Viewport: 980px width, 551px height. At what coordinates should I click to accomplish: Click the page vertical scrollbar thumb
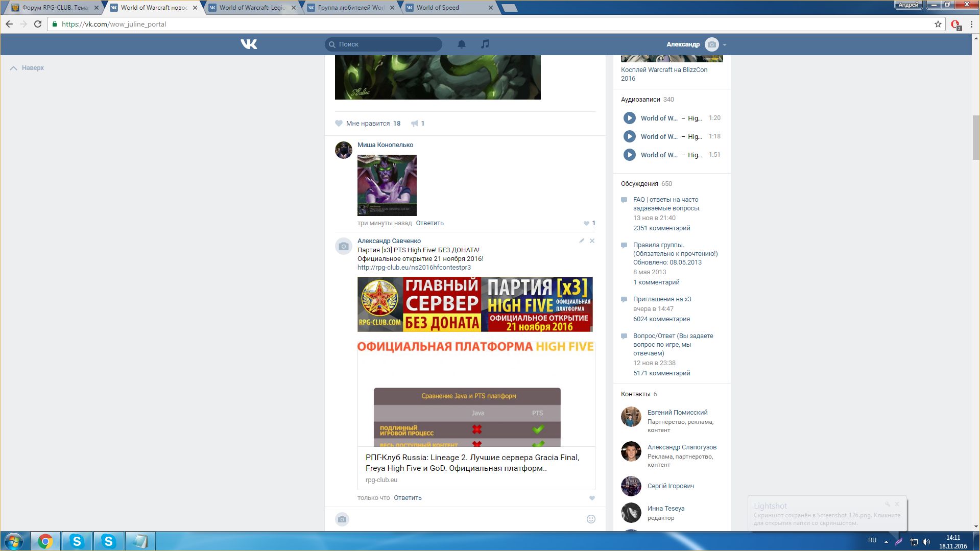[976, 138]
